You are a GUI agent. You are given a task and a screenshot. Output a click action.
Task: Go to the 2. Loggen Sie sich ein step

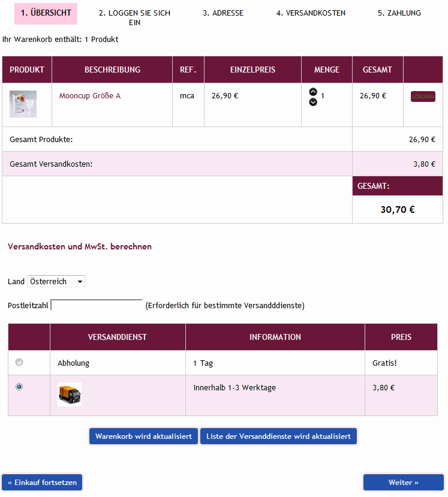click(x=134, y=17)
